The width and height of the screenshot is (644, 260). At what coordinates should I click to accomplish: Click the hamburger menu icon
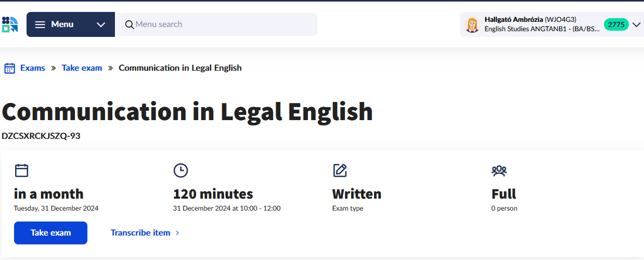(x=40, y=24)
